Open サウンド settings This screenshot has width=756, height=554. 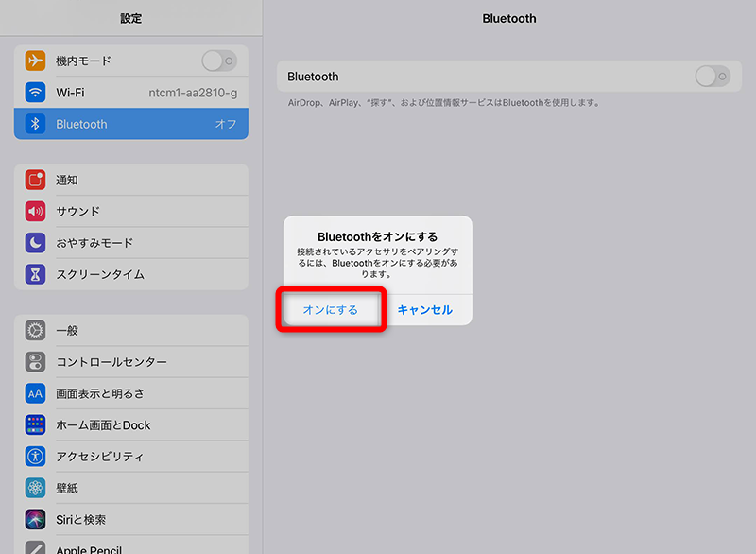point(131,211)
